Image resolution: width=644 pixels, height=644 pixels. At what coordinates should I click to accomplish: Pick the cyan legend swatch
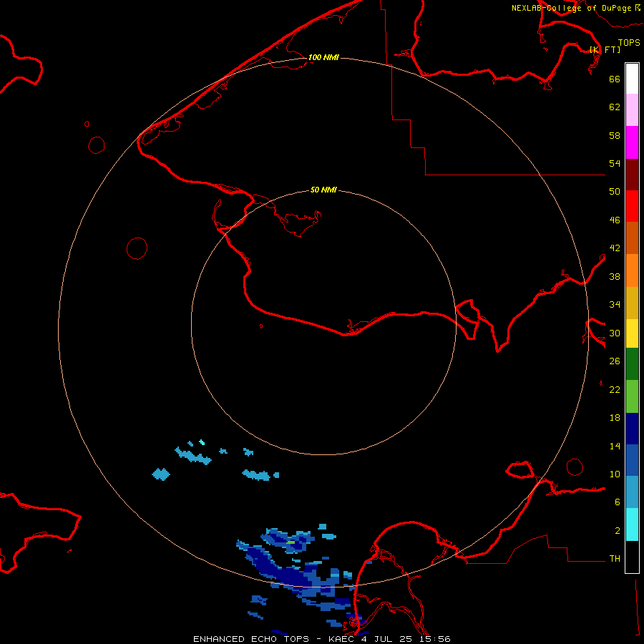[632, 525]
